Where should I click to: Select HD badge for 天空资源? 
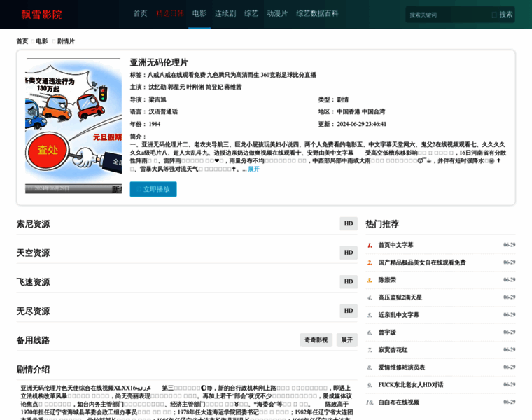[349, 253]
